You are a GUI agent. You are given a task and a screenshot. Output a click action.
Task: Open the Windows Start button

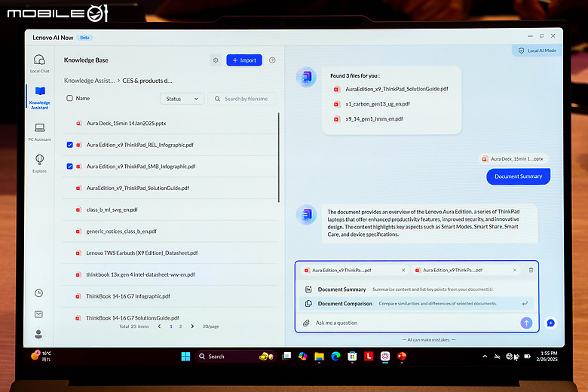185,357
